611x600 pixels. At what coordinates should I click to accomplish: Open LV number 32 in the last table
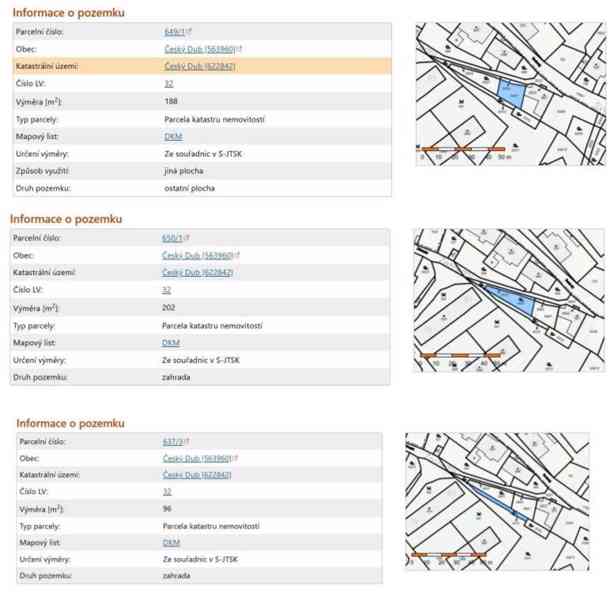[167, 492]
